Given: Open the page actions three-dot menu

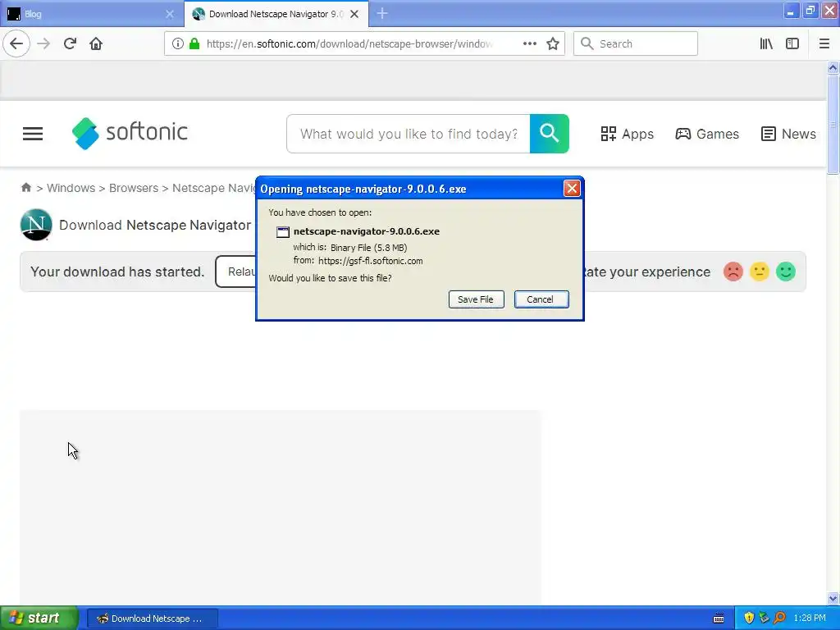Looking at the screenshot, I should point(529,43).
